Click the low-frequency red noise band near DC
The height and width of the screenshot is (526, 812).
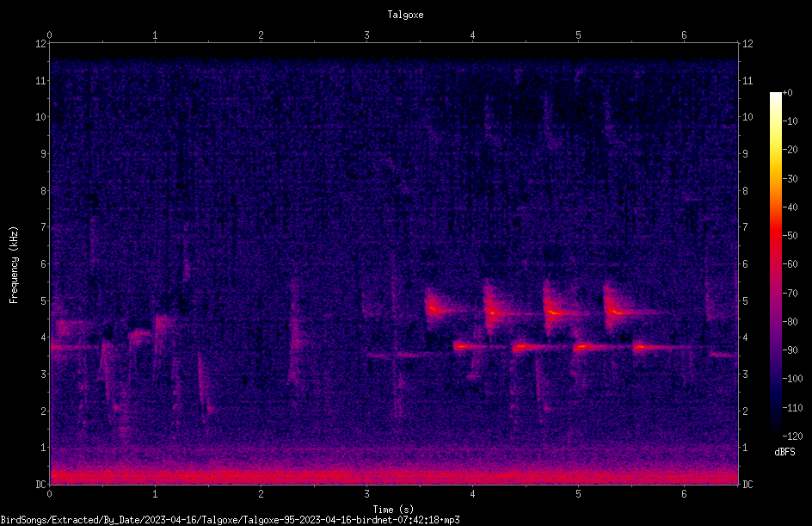tap(394, 474)
